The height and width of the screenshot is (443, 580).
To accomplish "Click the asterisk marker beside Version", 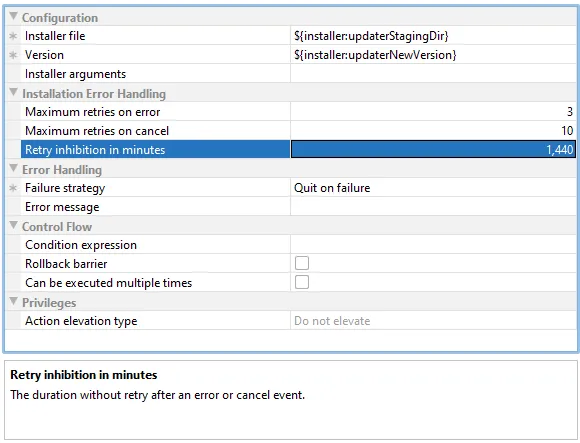I will (x=13, y=55).
